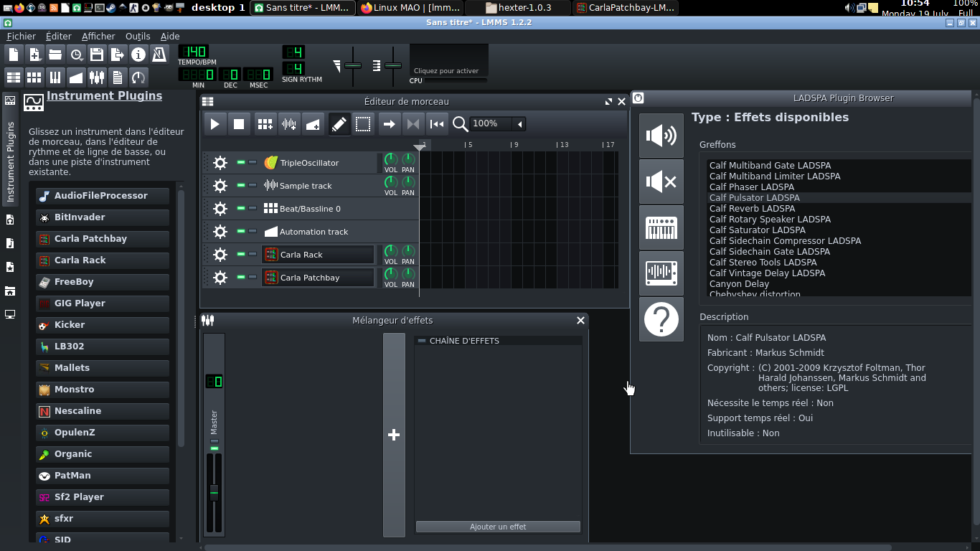Open the instruments keyboard icon in LADSPA browser
980x551 pixels.
click(x=661, y=227)
